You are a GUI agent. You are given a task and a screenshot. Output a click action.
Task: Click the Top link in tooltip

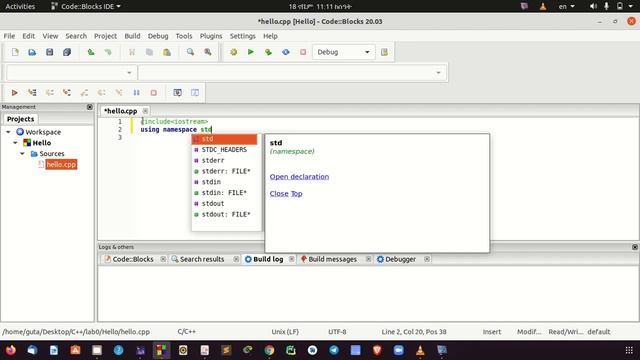296,193
